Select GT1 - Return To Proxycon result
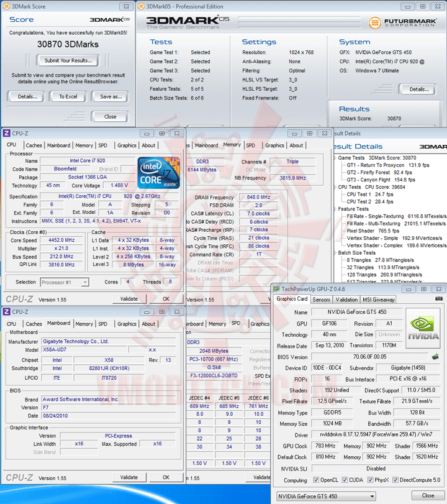The height and width of the screenshot is (504, 447). [x=388, y=165]
